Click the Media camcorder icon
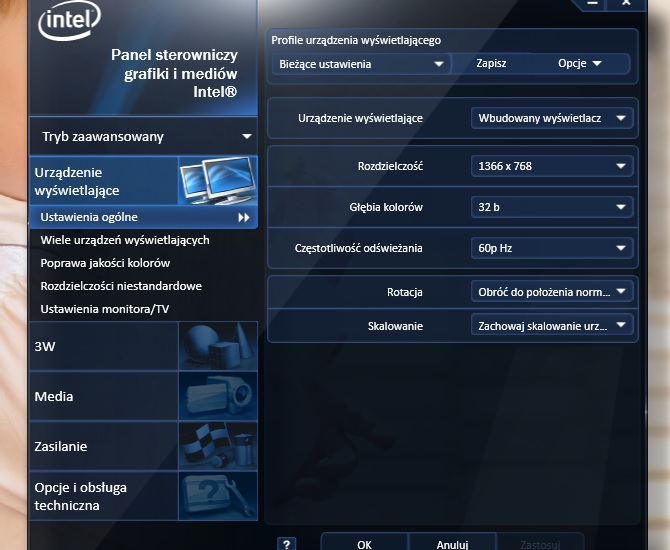The height and width of the screenshot is (550, 670). pos(218,396)
